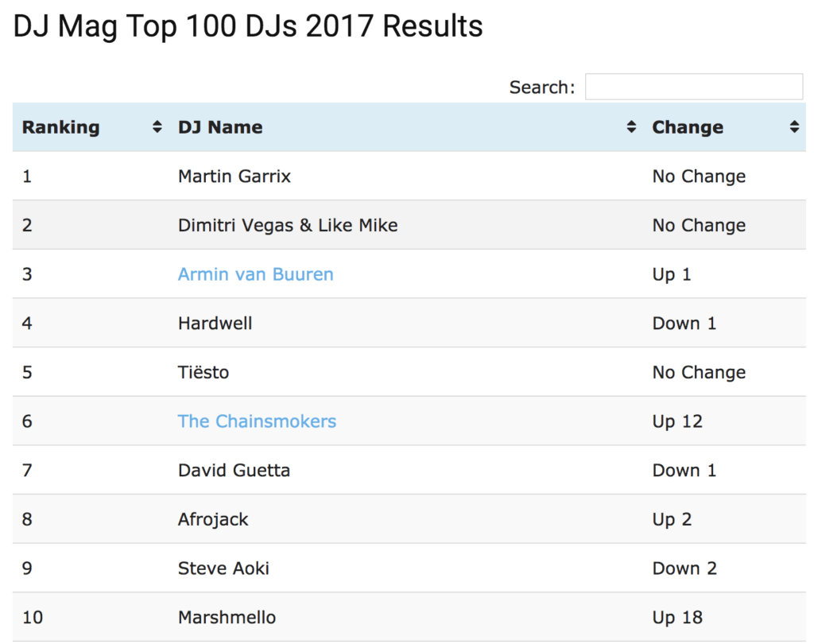The height and width of the screenshot is (644, 814).
Task: Click the Hardwell name cell
Action: [215, 324]
